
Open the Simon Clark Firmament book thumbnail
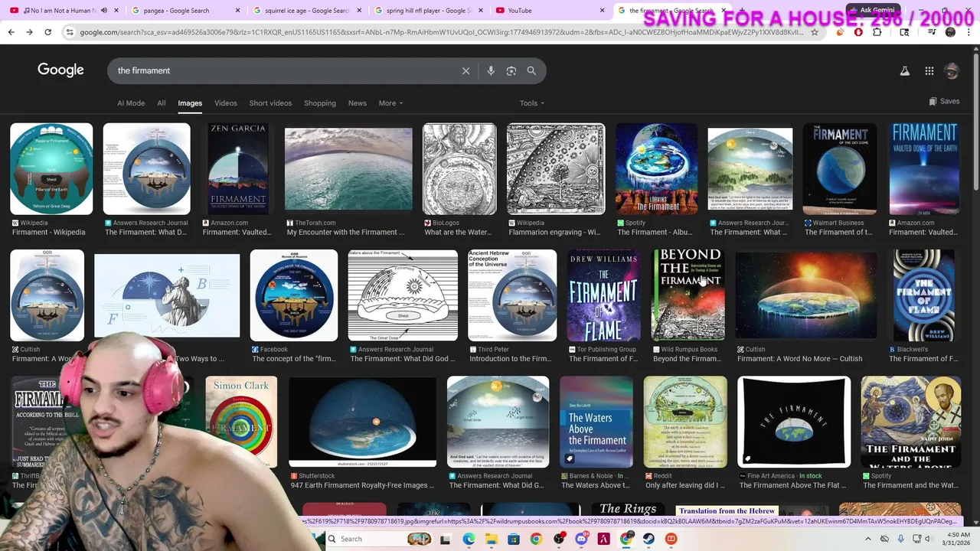241,422
